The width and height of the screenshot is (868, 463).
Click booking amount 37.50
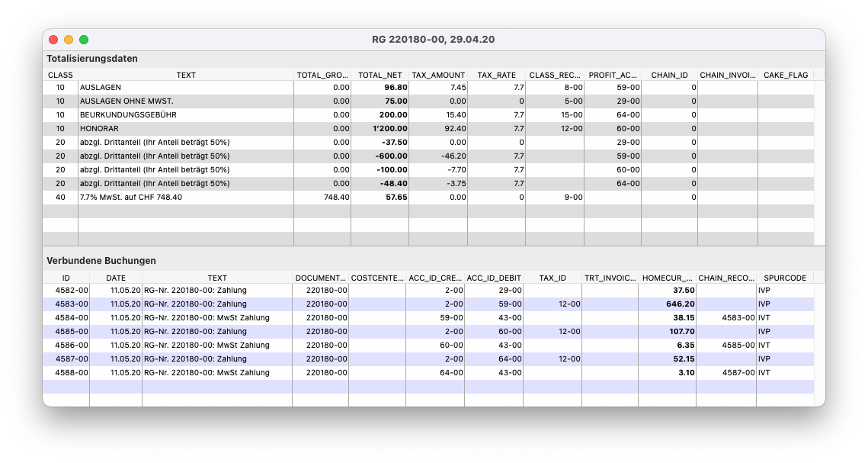[x=684, y=290]
